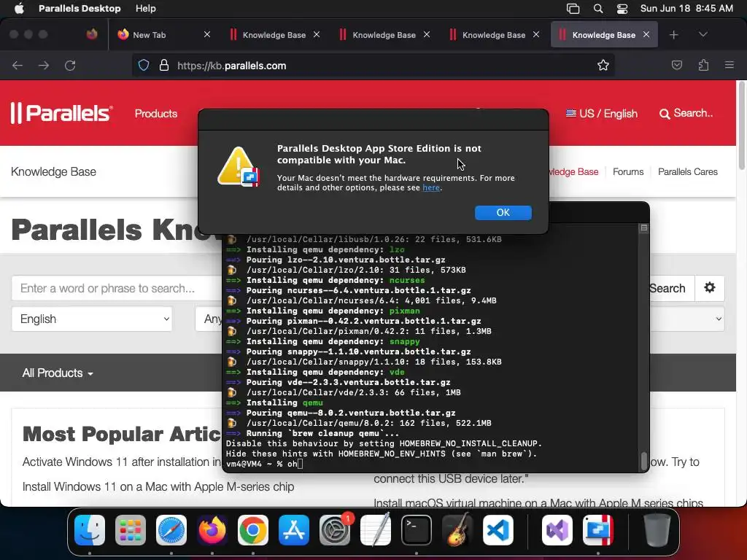Click the Knowledge Base heading text
Screen dimensions: 747x560
(53, 172)
